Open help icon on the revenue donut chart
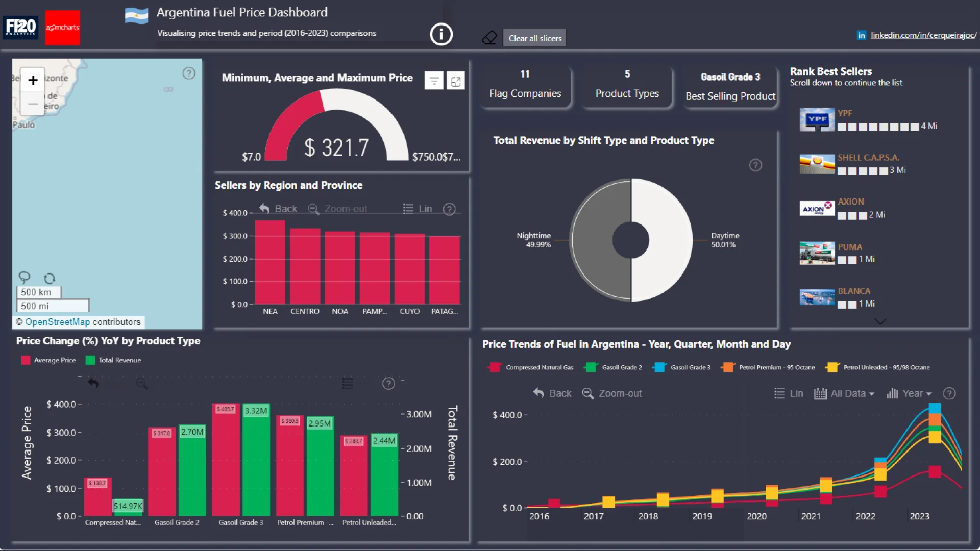980x551 pixels. click(755, 165)
